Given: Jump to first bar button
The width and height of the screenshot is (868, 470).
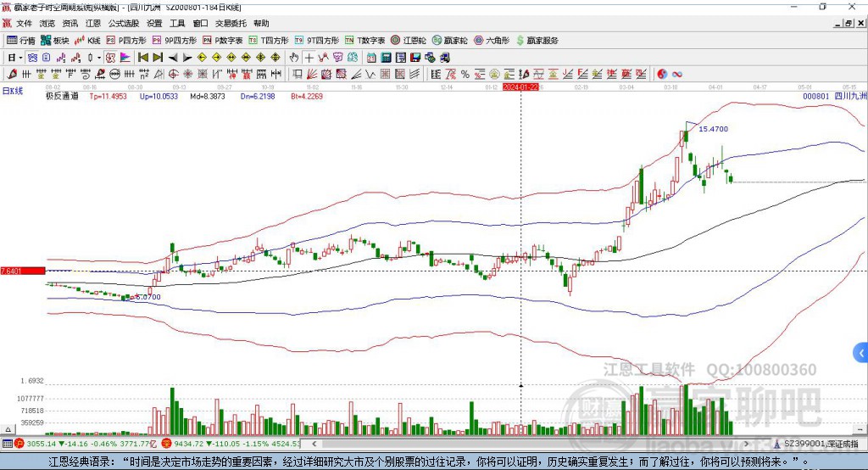Looking at the screenshot, I should (142, 58).
